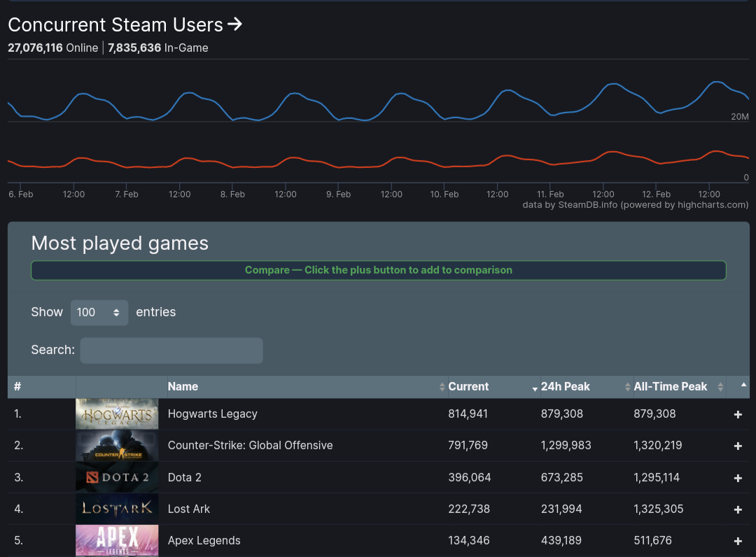The height and width of the screenshot is (557, 756).
Task: Open the Show entries count dropdown
Action: [x=99, y=312]
